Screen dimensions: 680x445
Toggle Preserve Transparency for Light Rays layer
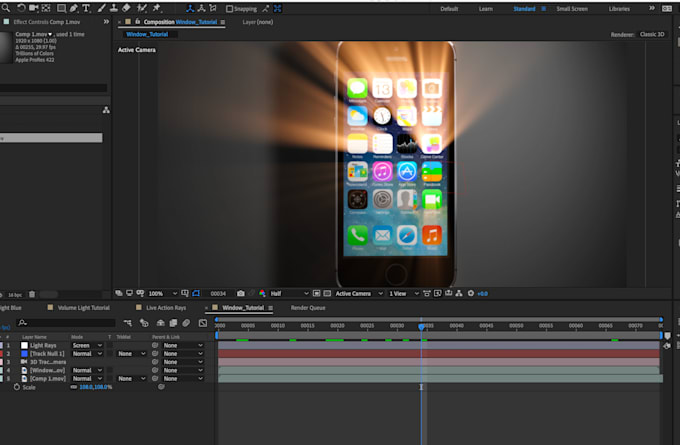110,345
